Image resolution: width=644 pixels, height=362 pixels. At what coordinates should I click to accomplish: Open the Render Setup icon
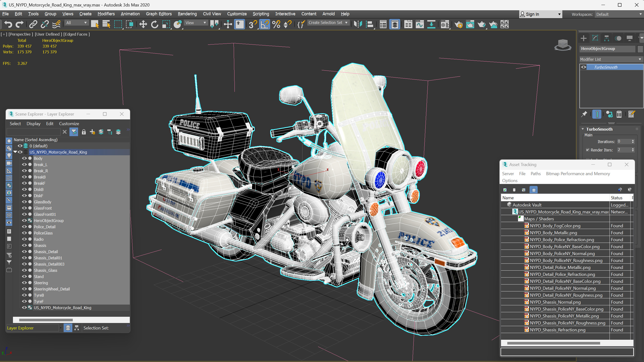pyautogui.click(x=459, y=24)
